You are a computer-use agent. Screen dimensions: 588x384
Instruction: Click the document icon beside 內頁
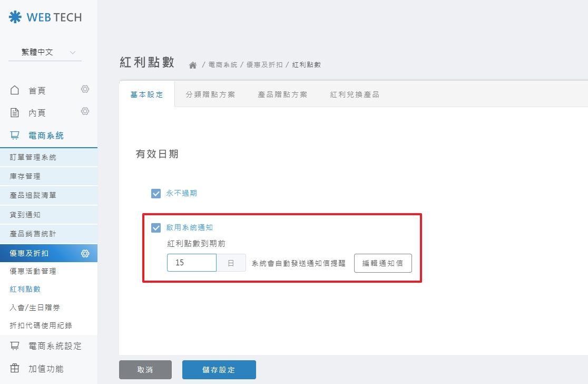coord(15,112)
